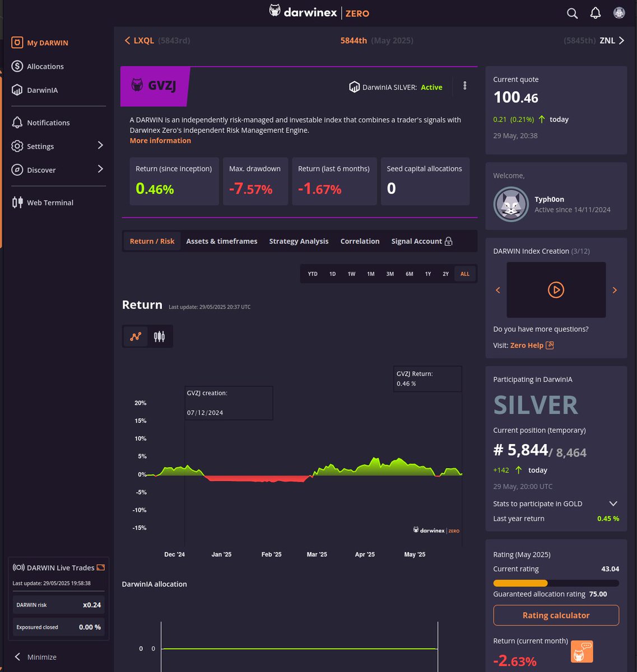Switch to candlestick chart view

159,337
